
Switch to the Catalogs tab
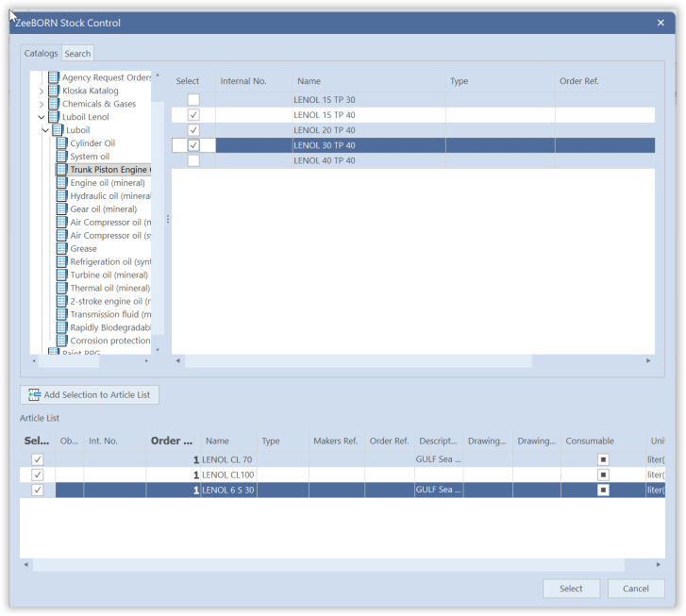click(41, 54)
